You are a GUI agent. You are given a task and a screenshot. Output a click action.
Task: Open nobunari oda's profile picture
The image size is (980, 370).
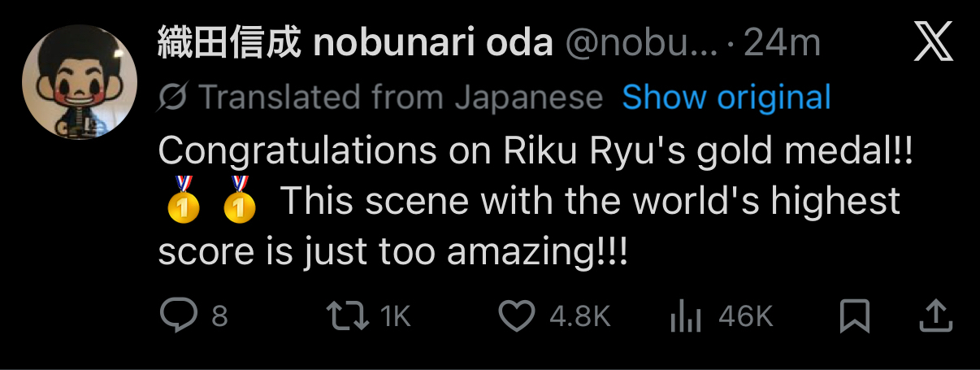pos(77,88)
